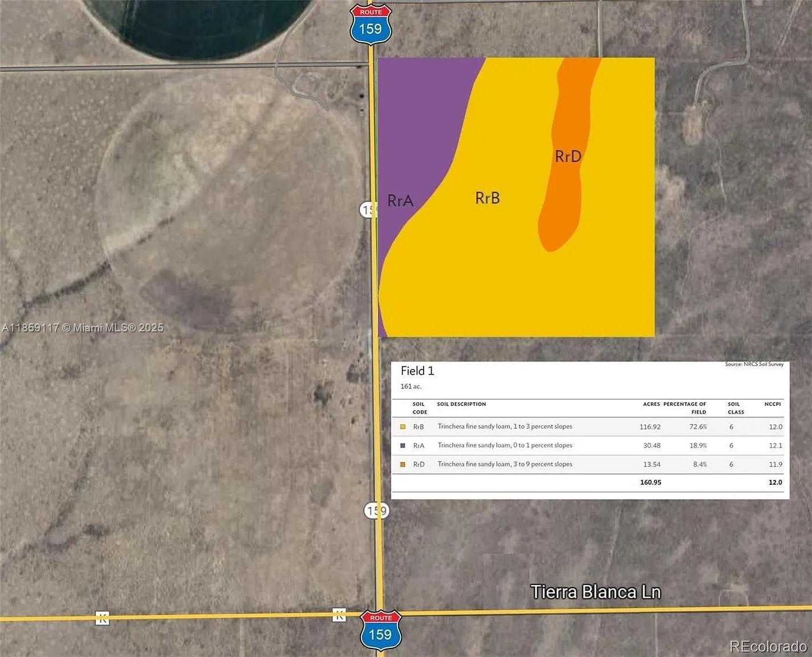Click the total acres value 160.95

tap(650, 482)
